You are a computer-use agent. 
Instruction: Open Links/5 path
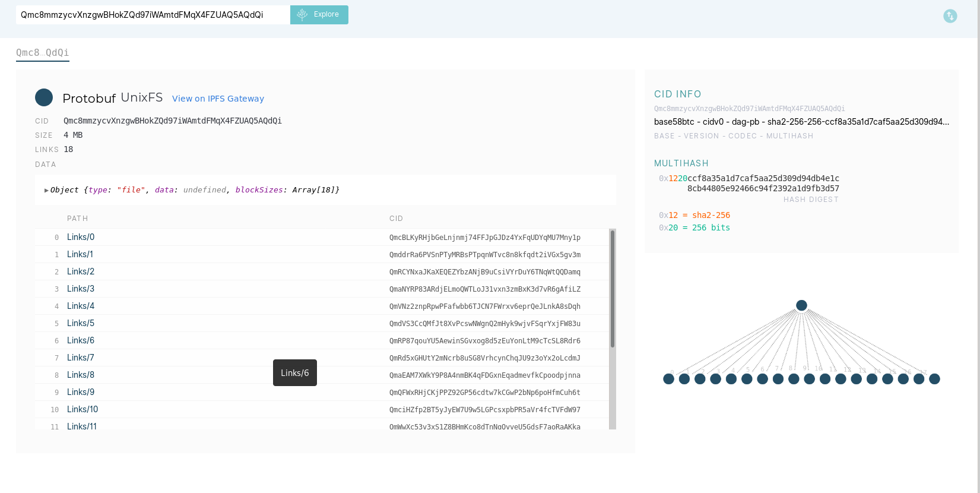81,323
